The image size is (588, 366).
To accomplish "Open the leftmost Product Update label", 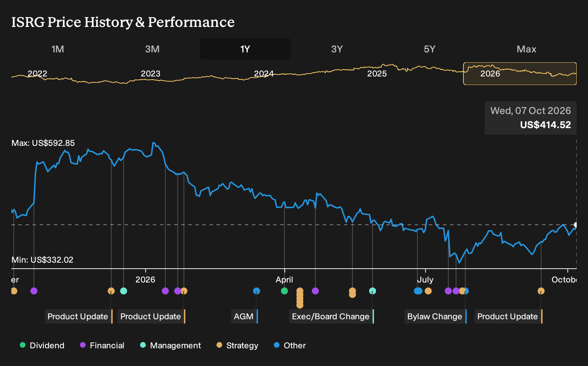I will [79, 316].
